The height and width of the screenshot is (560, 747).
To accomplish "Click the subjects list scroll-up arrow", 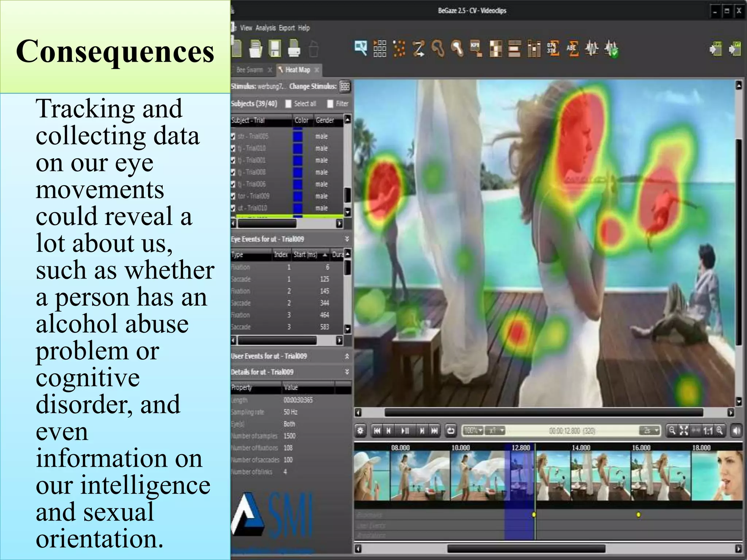I will [x=348, y=119].
